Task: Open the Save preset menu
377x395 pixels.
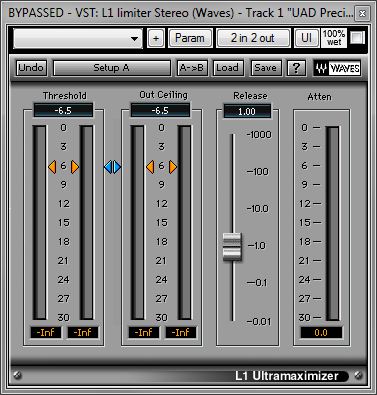Action: pos(266,68)
